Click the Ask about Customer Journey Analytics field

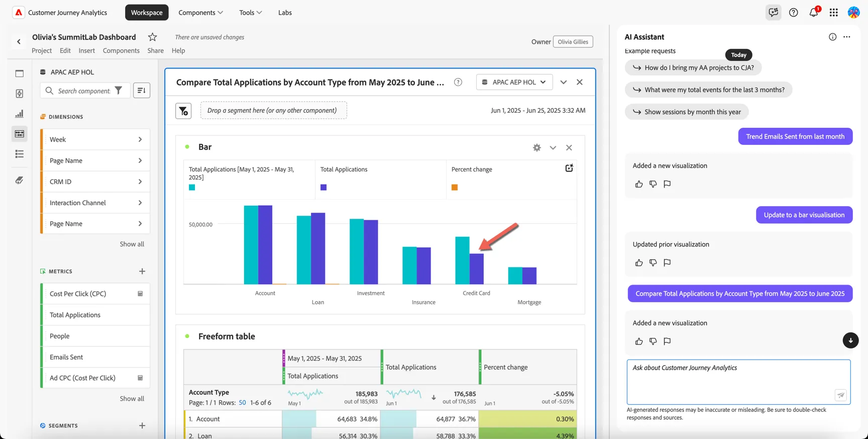point(738,382)
